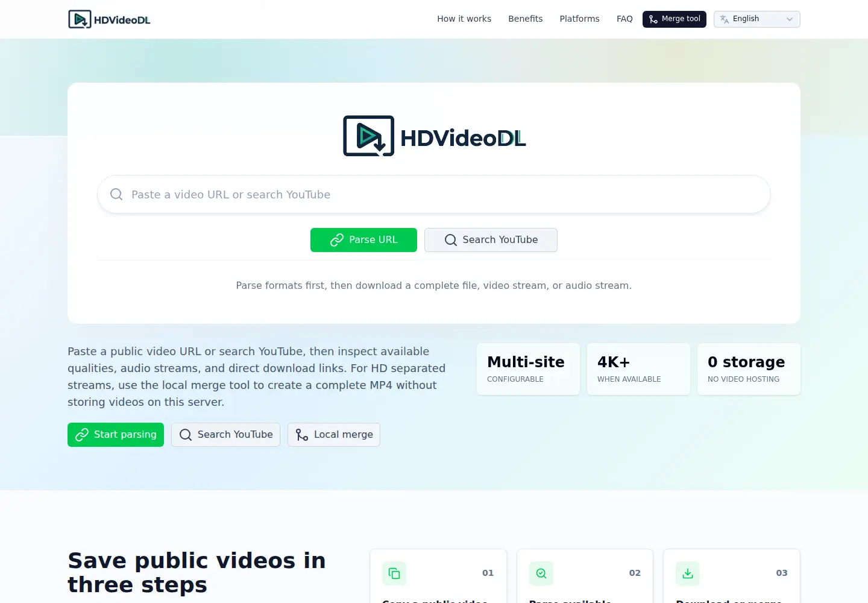
Task: Click the link icon in Start parsing button
Action: (x=82, y=435)
